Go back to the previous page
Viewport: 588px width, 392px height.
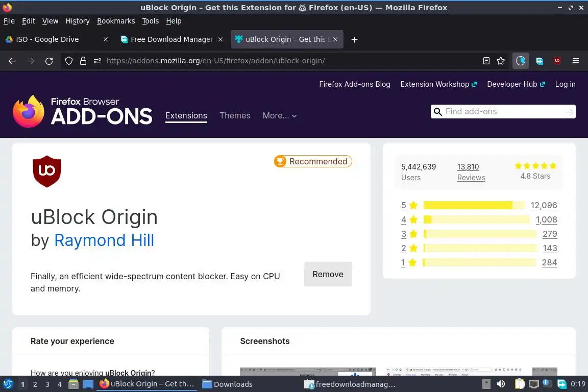point(12,61)
